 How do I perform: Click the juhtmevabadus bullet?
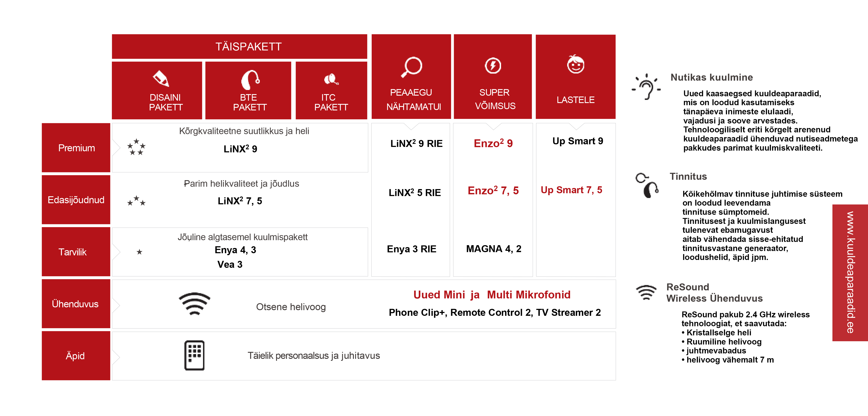714,351
